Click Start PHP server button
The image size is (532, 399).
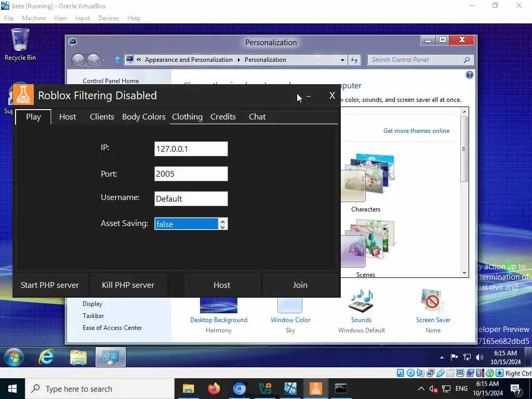coord(50,285)
